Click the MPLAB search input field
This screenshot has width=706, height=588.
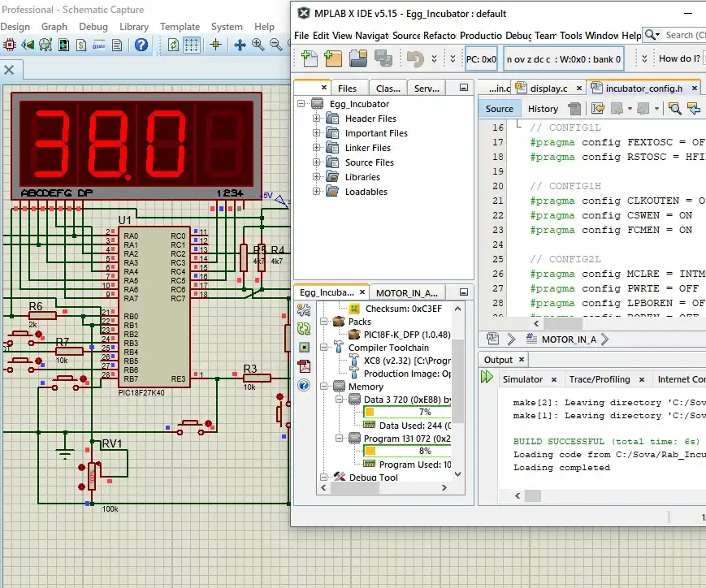click(x=683, y=35)
